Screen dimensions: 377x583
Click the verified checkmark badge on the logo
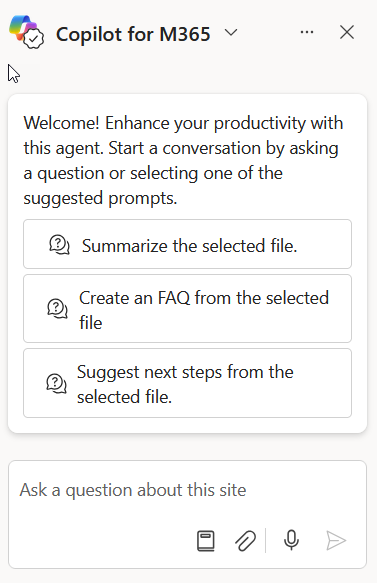coord(34,38)
